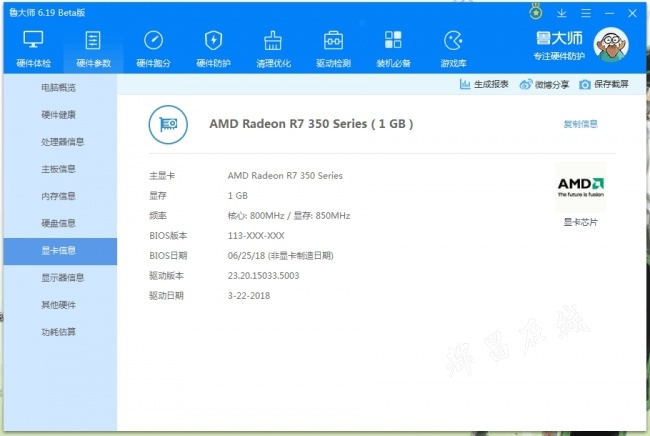Click the 生成报表 generate report button
Image resolution: width=650 pixels, height=436 pixels.
[x=484, y=85]
